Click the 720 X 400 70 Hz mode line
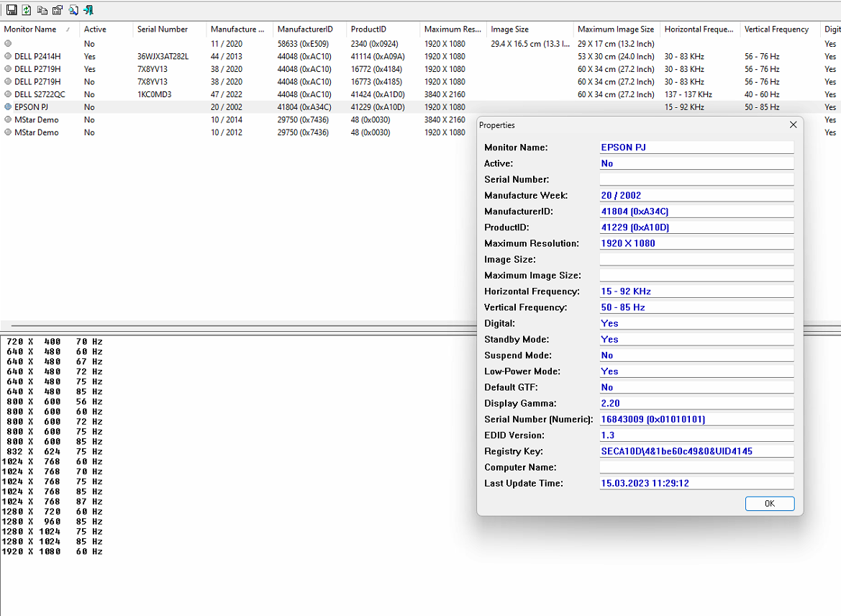The height and width of the screenshot is (616, 841). (54, 341)
